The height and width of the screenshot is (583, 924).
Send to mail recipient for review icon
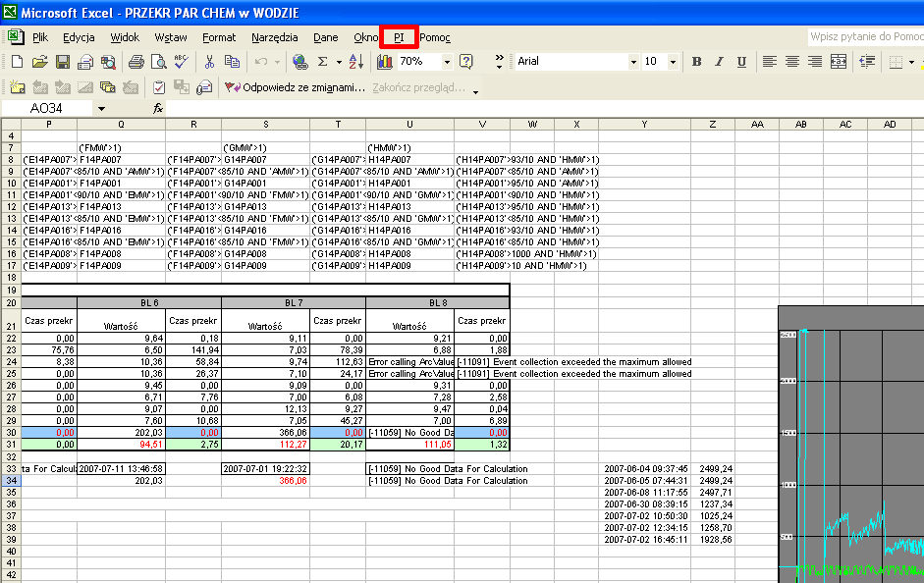(204, 87)
